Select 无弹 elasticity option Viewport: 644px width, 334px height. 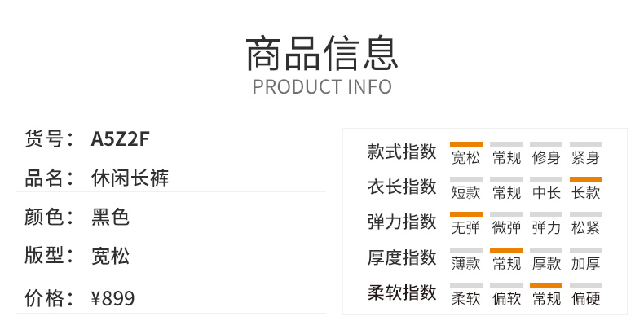pos(465,227)
